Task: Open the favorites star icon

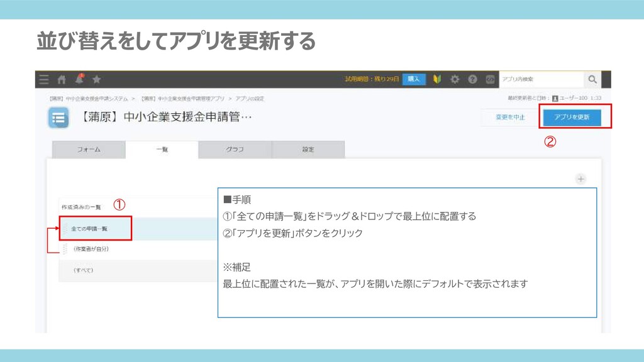Action: click(96, 80)
